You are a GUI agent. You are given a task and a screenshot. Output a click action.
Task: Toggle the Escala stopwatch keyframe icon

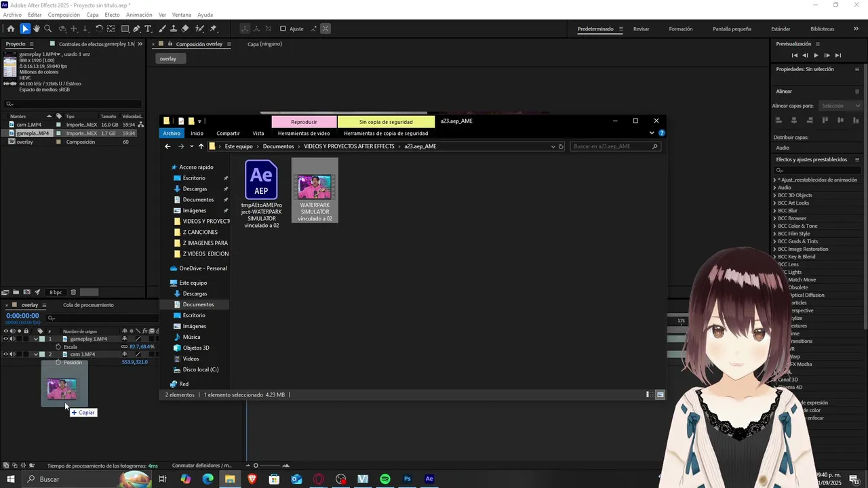[x=58, y=347]
